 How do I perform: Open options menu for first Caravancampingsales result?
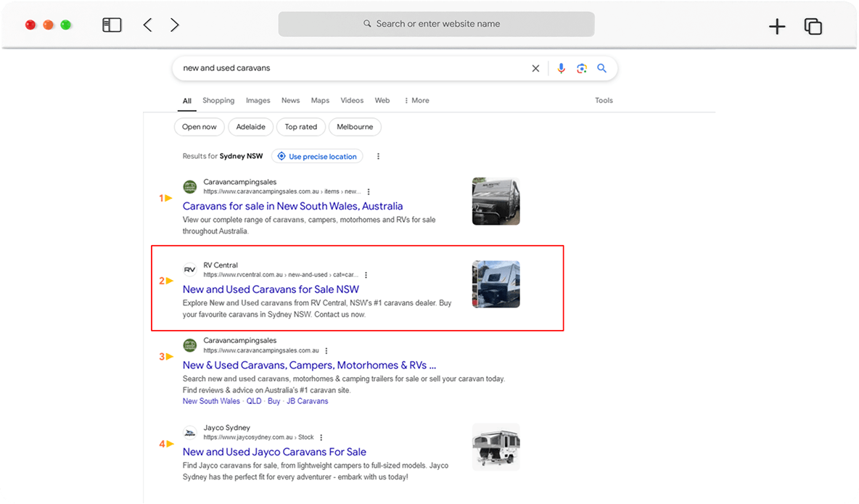click(x=369, y=191)
